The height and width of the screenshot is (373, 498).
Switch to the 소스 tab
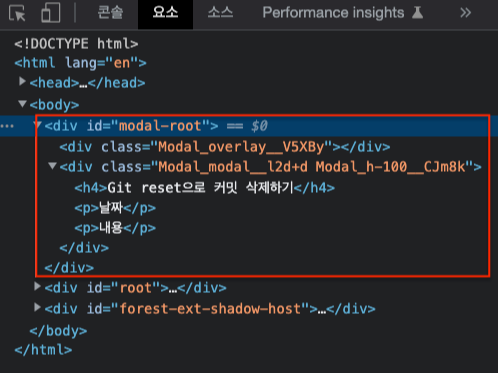220,13
